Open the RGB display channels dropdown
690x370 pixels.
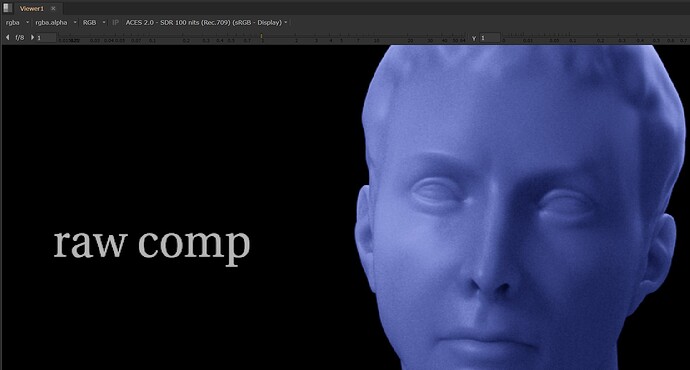[94, 22]
